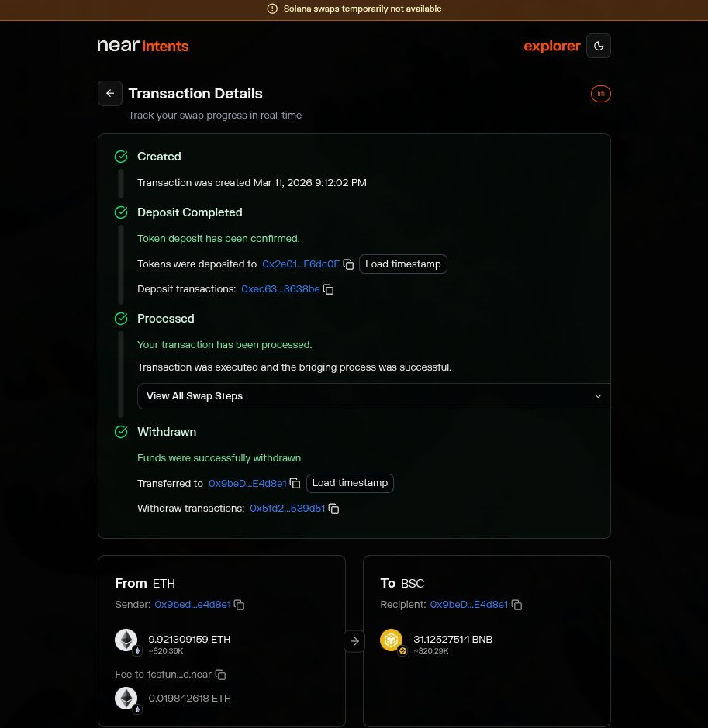The image size is (708, 728).
Task: Click the arrow between From and To cards
Action: click(x=354, y=641)
